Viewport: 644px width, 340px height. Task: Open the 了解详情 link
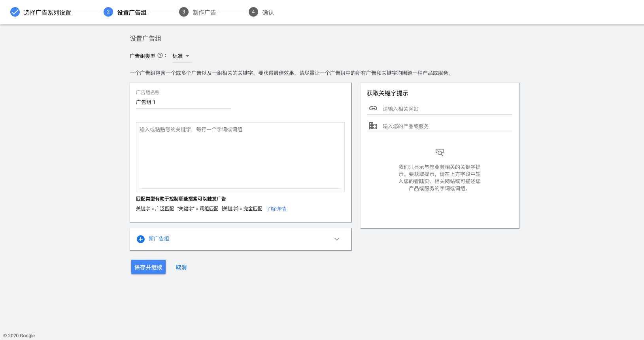click(276, 209)
